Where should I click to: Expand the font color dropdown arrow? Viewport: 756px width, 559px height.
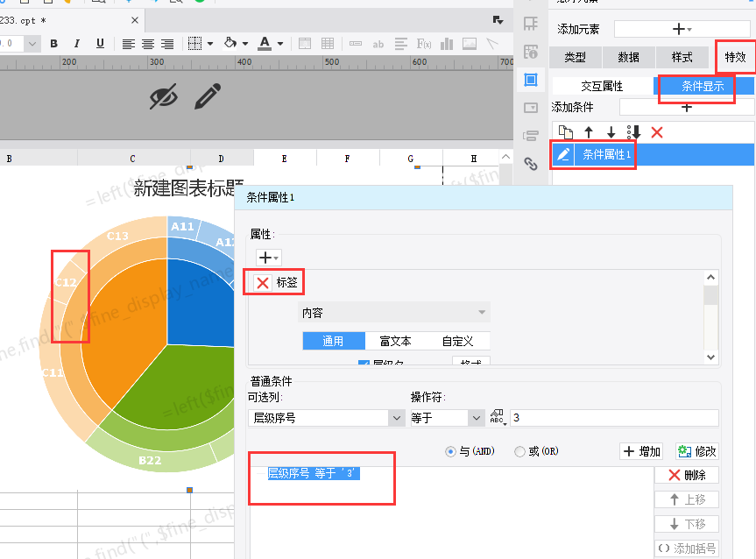pos(280,44)
